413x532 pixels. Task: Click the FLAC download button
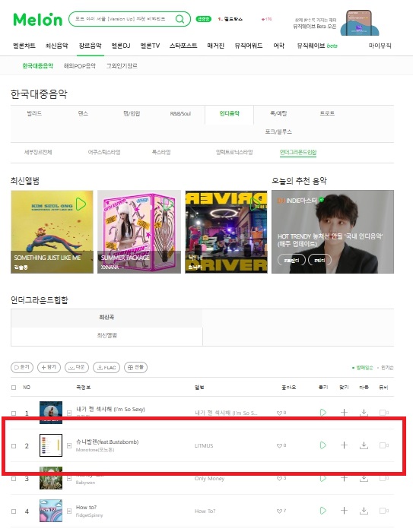pos(106,367)
